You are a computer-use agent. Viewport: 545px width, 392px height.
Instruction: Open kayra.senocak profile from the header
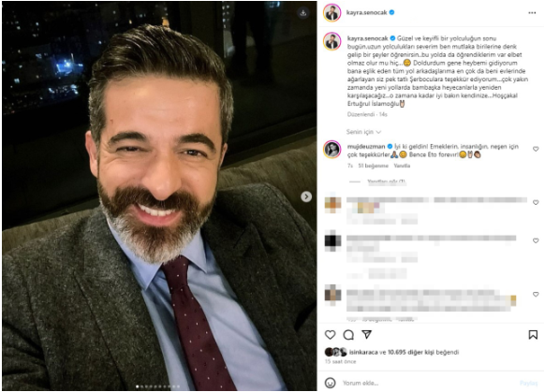[x=366, y=12]
